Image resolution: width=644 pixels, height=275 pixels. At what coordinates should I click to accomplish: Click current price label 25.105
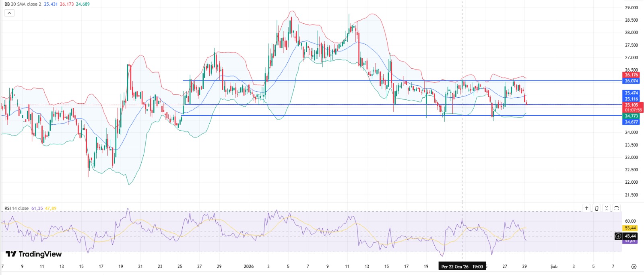(x=631, y=105)
